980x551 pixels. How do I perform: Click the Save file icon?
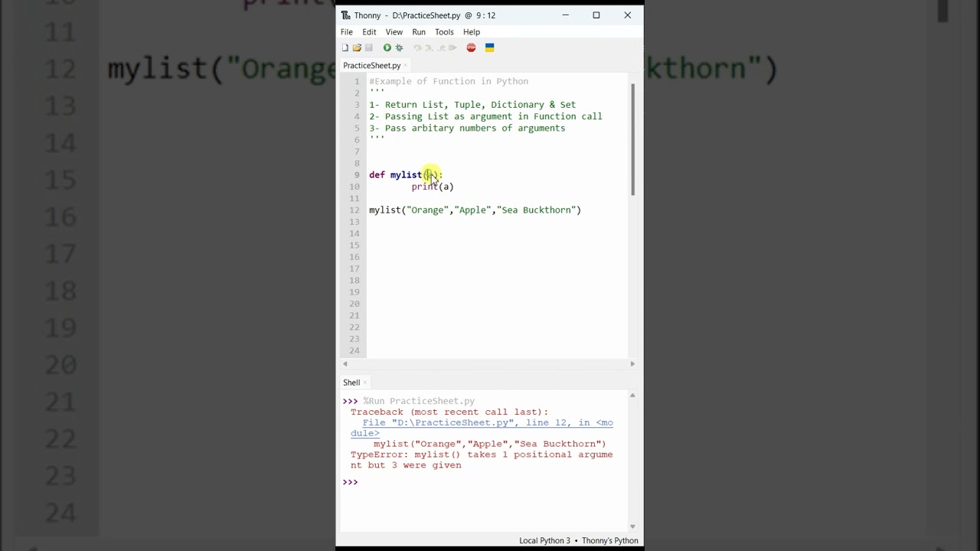coord(368,47)
